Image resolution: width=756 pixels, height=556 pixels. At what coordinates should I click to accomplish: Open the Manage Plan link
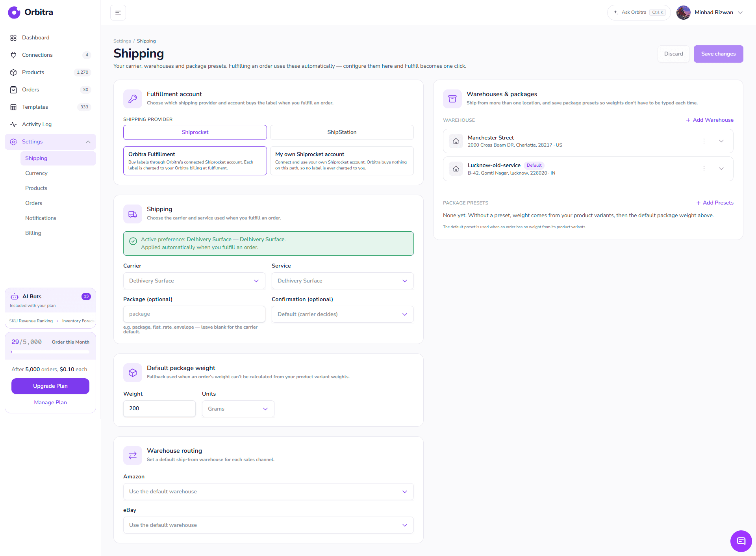tap(50, 402)
